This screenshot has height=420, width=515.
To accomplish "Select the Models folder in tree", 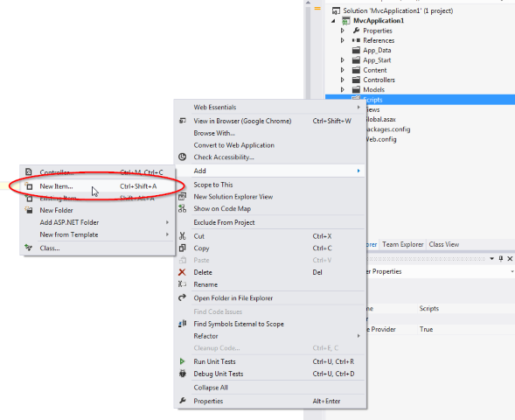I will click(373, 90).
